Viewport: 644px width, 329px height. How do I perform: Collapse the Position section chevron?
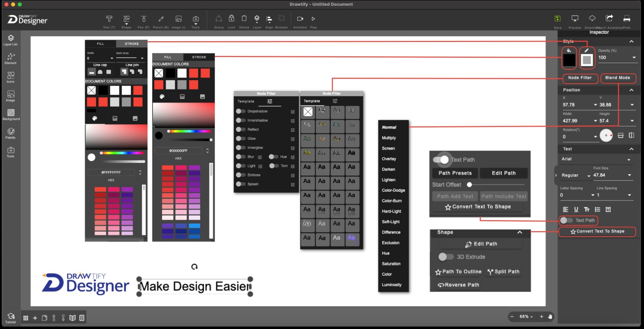tap(632, 90)
